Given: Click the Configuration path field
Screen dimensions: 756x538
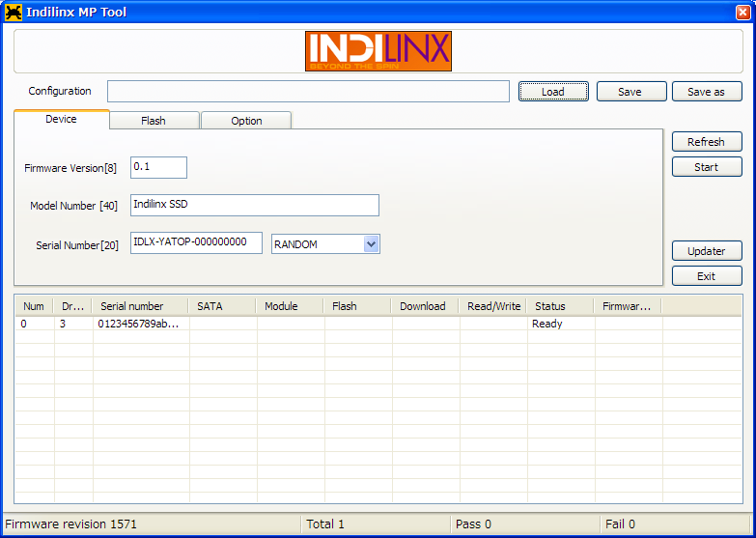Looking at the screenshot, I should point(308,91).
